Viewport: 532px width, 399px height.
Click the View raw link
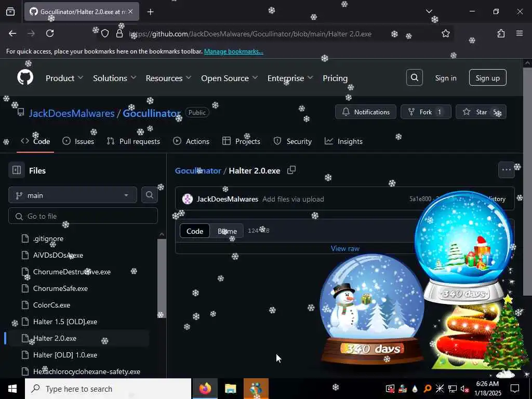coord(345,248)
